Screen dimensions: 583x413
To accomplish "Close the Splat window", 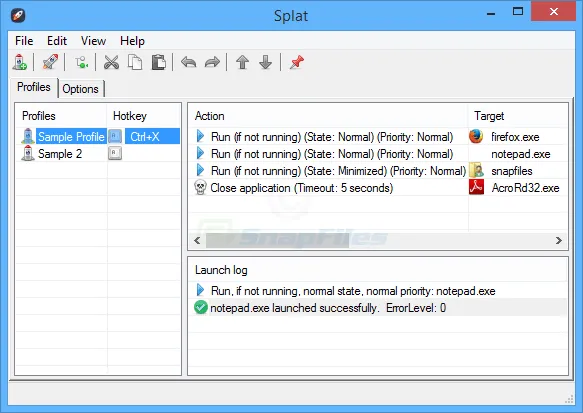I will pos(554,12).
